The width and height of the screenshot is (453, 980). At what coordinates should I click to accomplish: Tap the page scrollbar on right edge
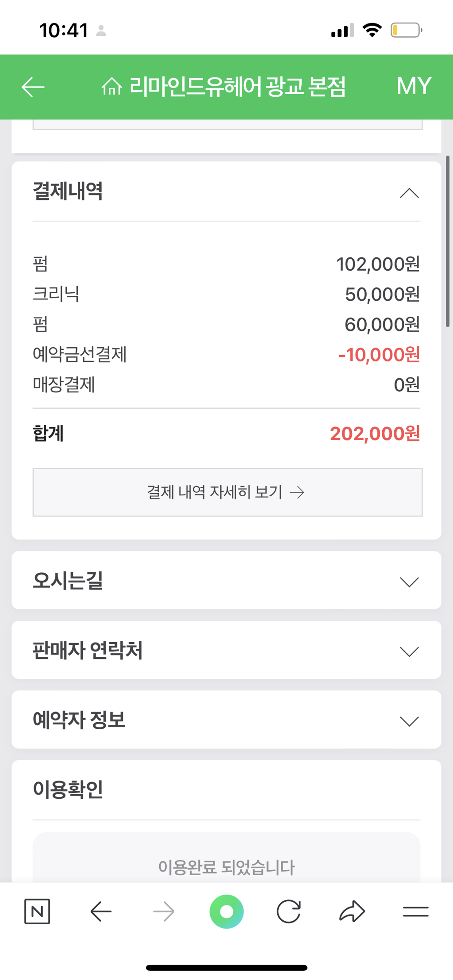(448, 241)
